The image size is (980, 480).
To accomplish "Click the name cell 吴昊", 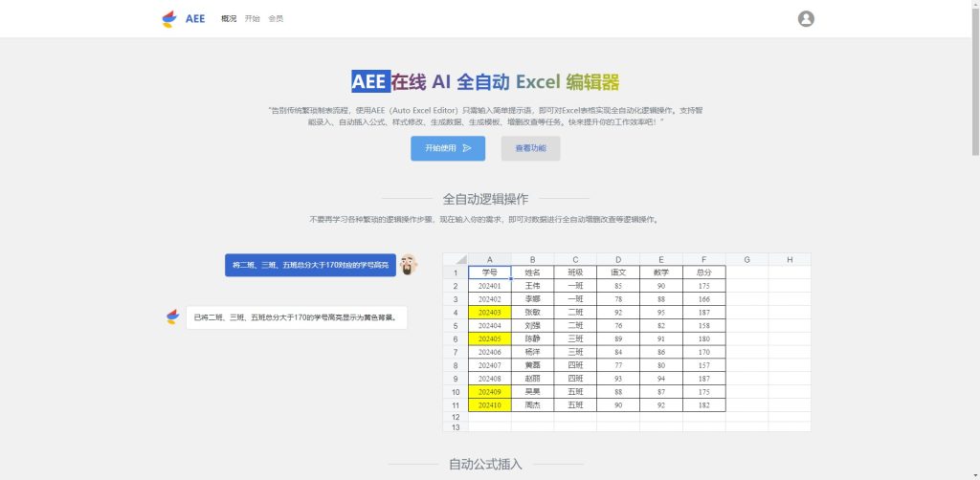I will pos(532,392).
